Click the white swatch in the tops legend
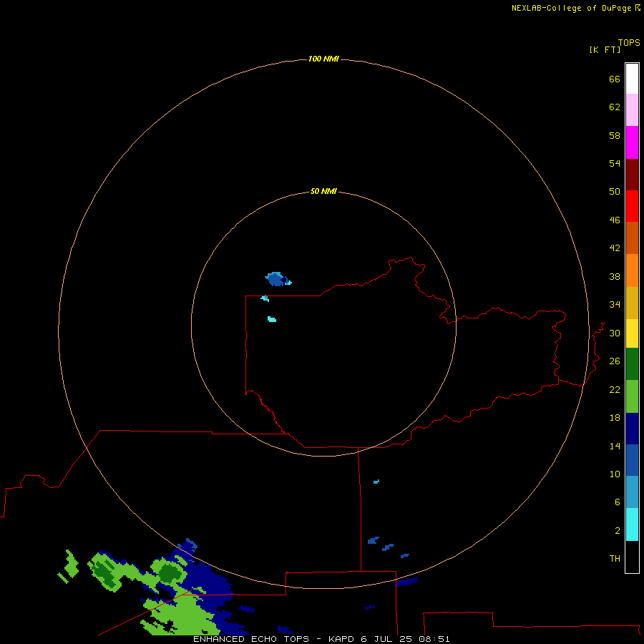 point(632,79)
